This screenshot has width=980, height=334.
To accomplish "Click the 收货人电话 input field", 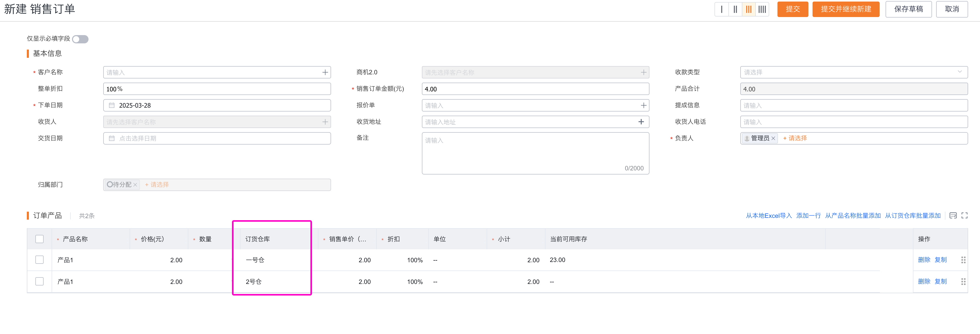I will pos(854,122).
